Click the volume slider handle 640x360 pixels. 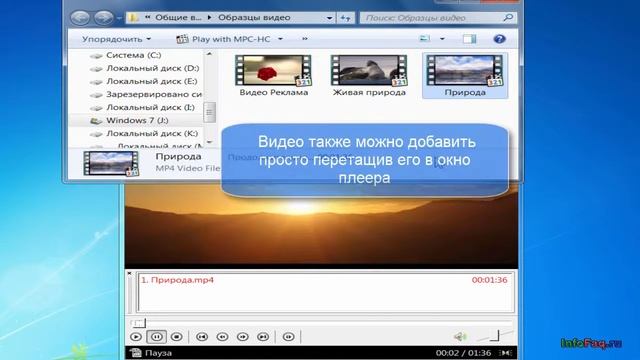click(495, 336)
